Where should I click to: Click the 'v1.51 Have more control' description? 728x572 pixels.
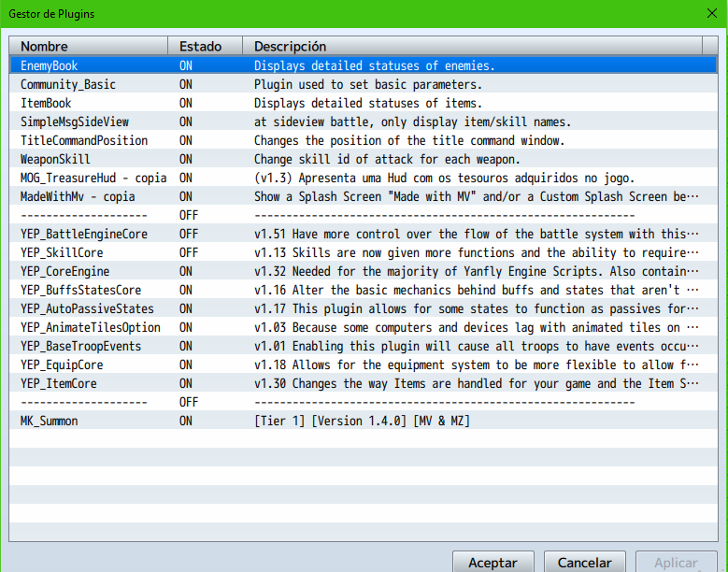click(477, 234)
